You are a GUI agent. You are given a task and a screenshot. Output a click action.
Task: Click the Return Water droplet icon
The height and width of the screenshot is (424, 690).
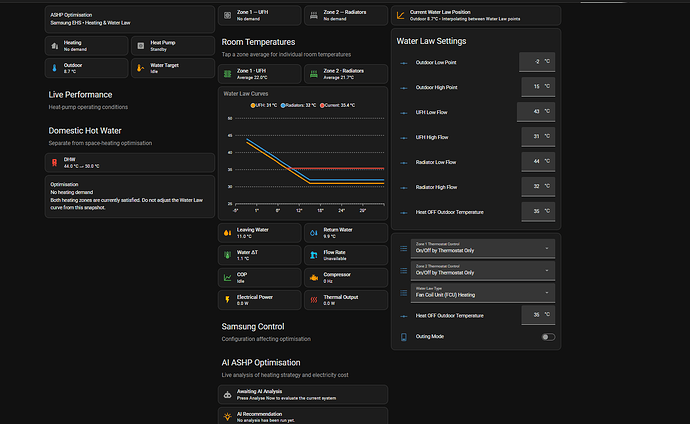[314, 233]
